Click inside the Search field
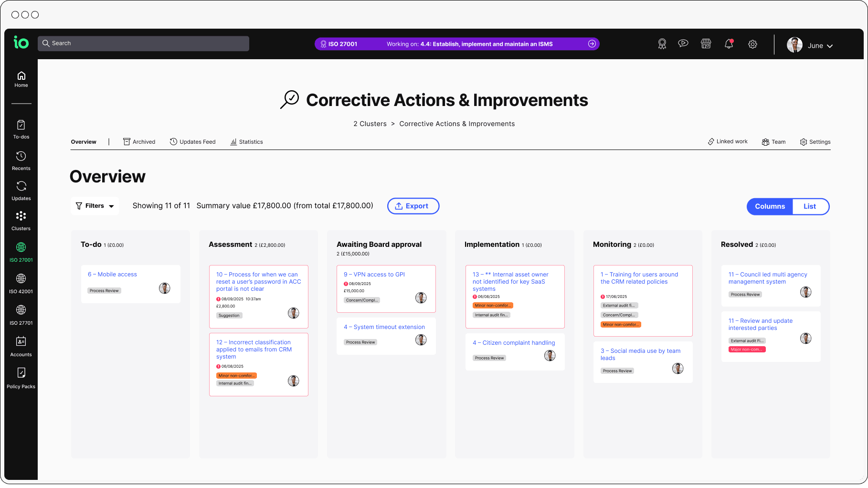This screenshot has height=488, width=868. [143, 43]
